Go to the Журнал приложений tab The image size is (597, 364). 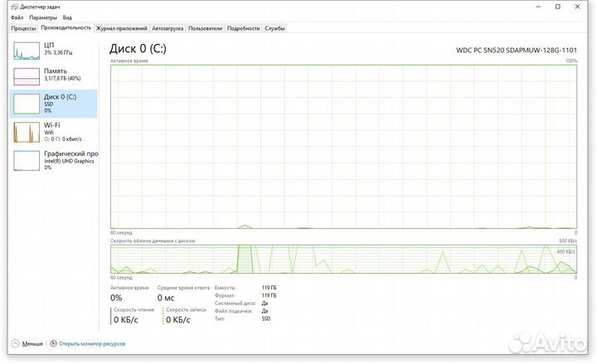click(x=122, y=28)
